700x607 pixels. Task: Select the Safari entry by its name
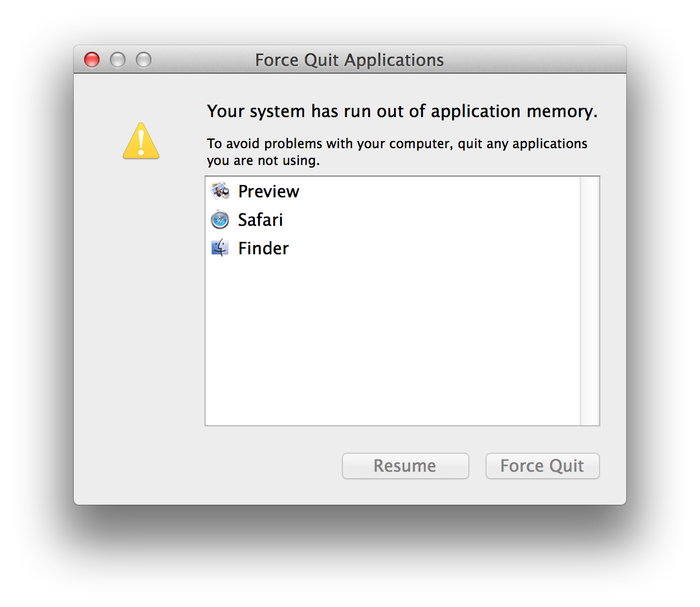click(260, 220)
